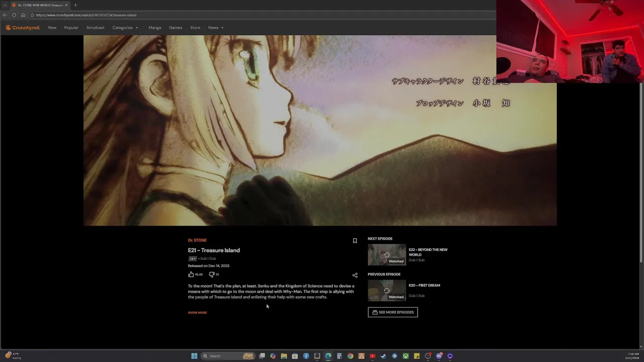Open the Store link
The width and height of the screenshot is (644, 362).
coord(195,28)
